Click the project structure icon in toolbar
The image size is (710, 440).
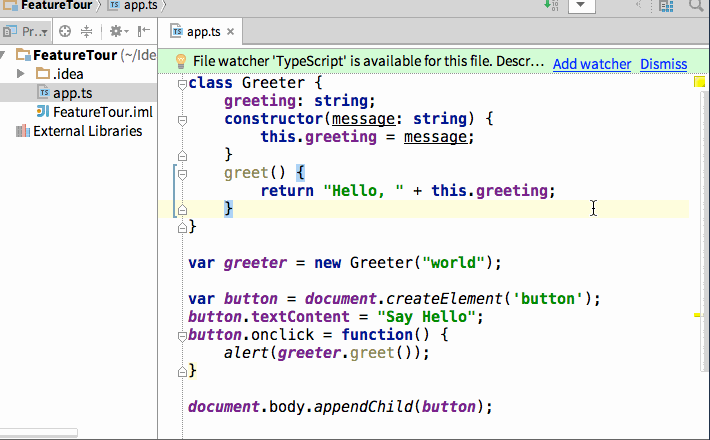coord(666,6)
